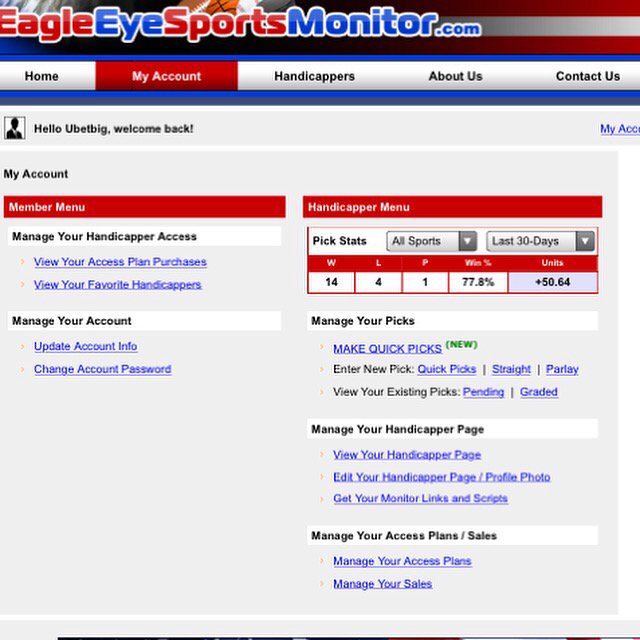
Task: Open the Contact Us tab
Action: click(x=588, y=76)
